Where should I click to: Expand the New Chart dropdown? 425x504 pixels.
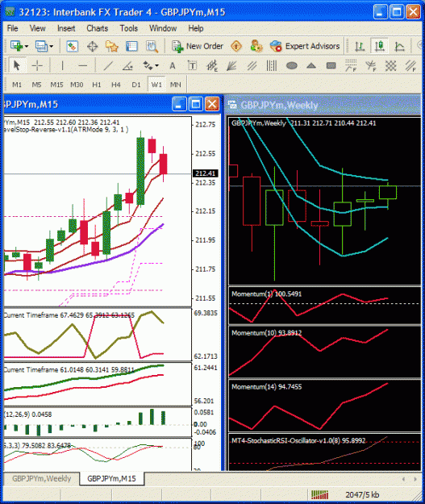coord(27,47)
